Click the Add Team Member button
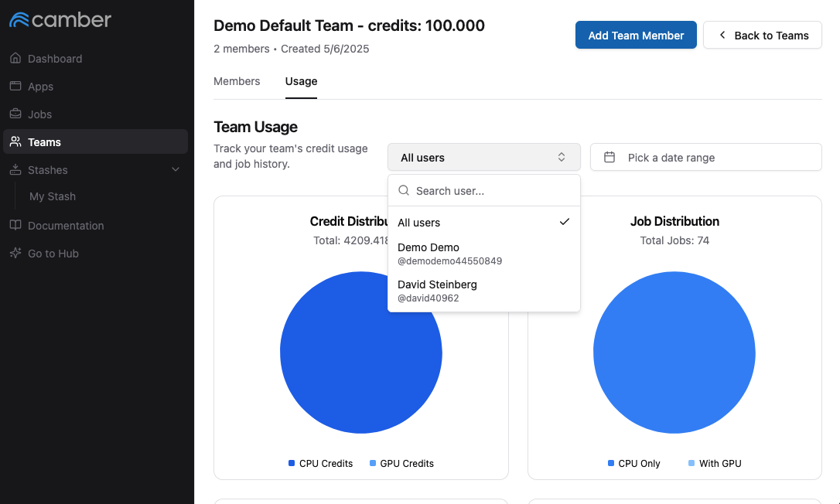This screenshot has width=840, height=504. [x=636, y=36]
